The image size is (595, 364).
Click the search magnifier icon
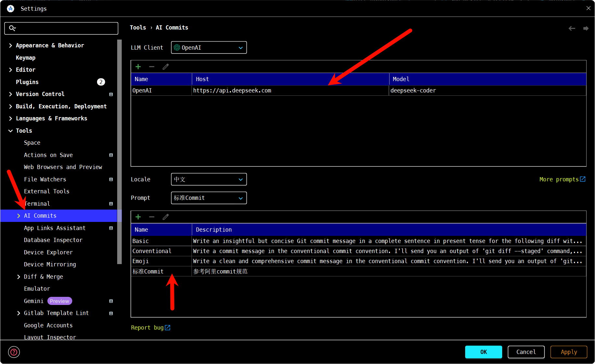12,28
